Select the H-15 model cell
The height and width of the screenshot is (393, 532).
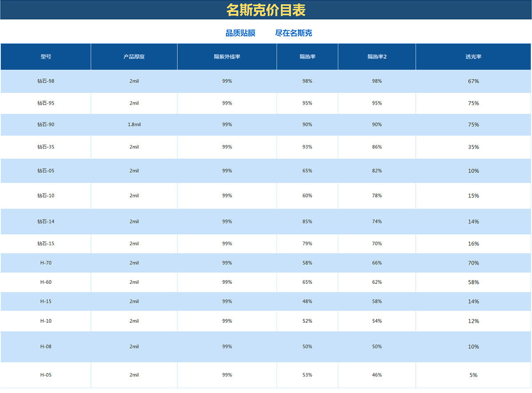click(x=46, y=302)
